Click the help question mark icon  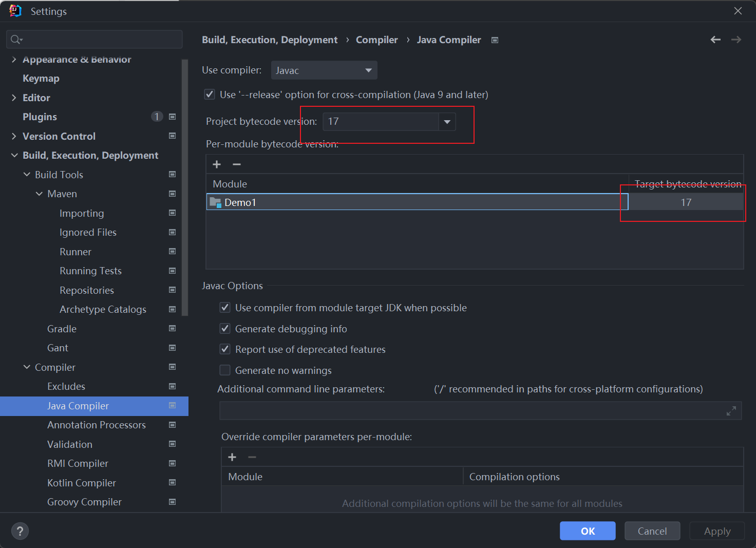(x=20, y=531)
